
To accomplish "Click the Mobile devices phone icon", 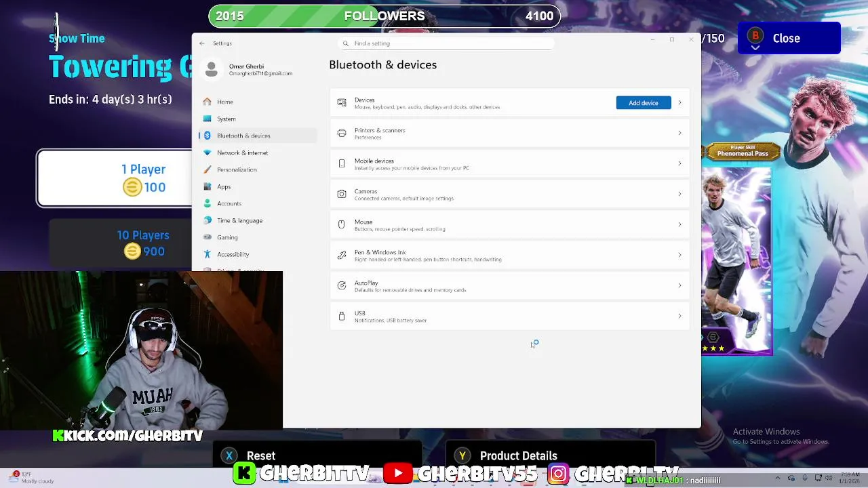I will point(342,164).
